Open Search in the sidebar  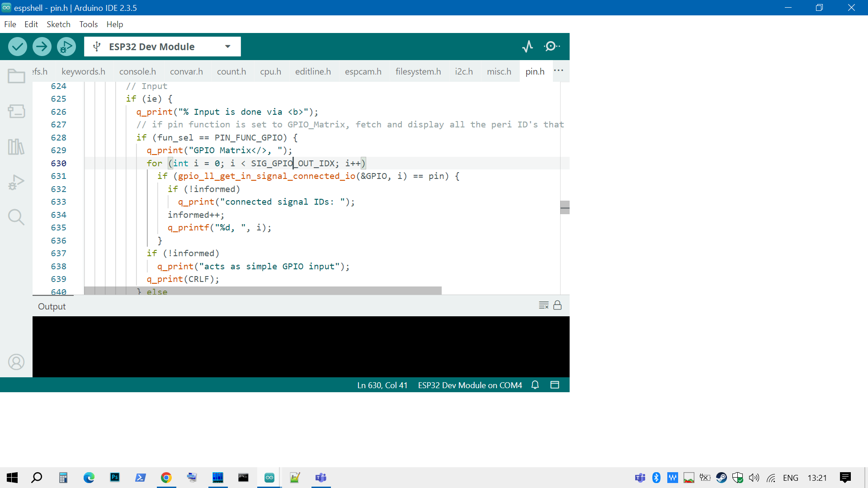[x=16, y=217]
